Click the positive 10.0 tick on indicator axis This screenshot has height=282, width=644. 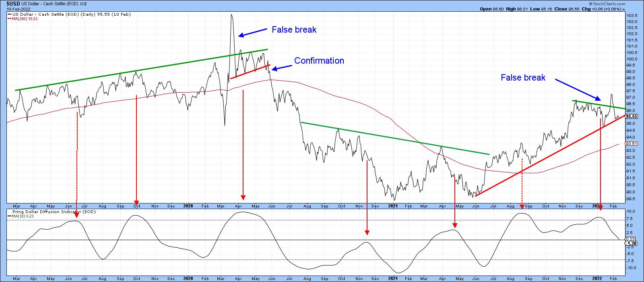tap(631, 211)
